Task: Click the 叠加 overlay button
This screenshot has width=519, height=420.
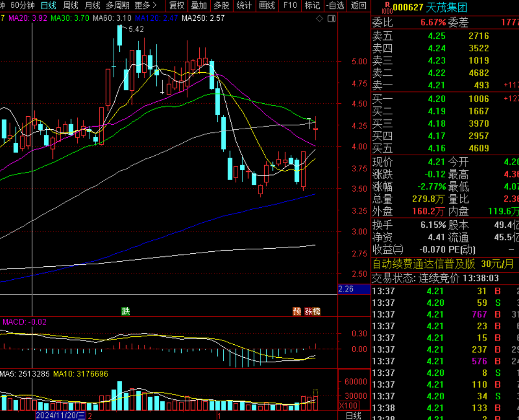Action: pos(199,5)
